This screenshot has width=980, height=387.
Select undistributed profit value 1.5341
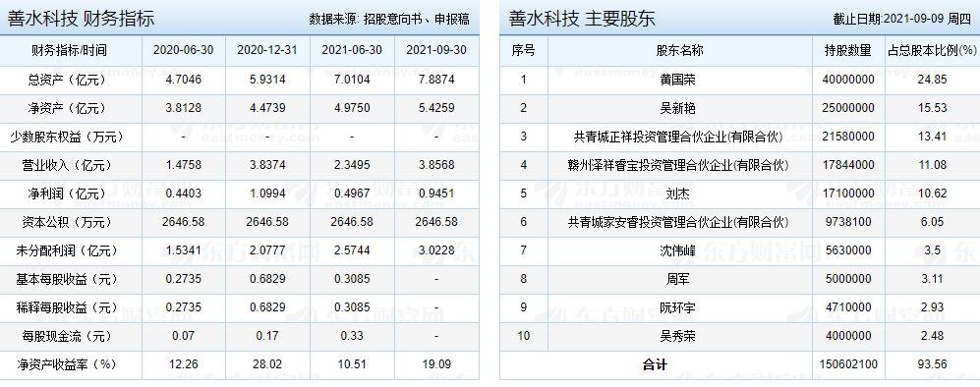[183, 250]
